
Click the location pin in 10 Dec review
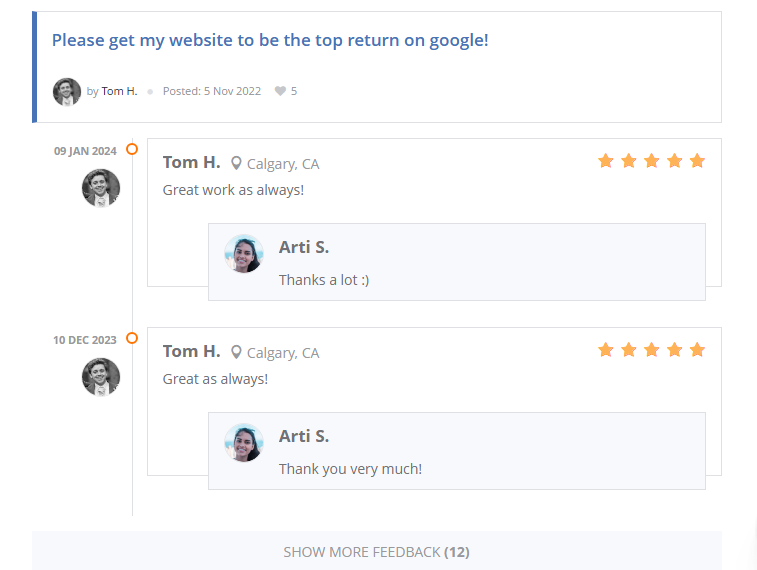pyautogui.click(x=237, y=352)
